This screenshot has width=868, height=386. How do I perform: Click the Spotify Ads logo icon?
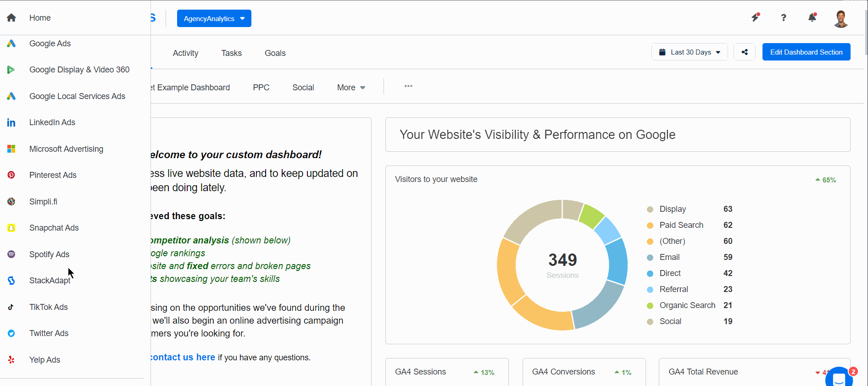click(x=11, y=254)
